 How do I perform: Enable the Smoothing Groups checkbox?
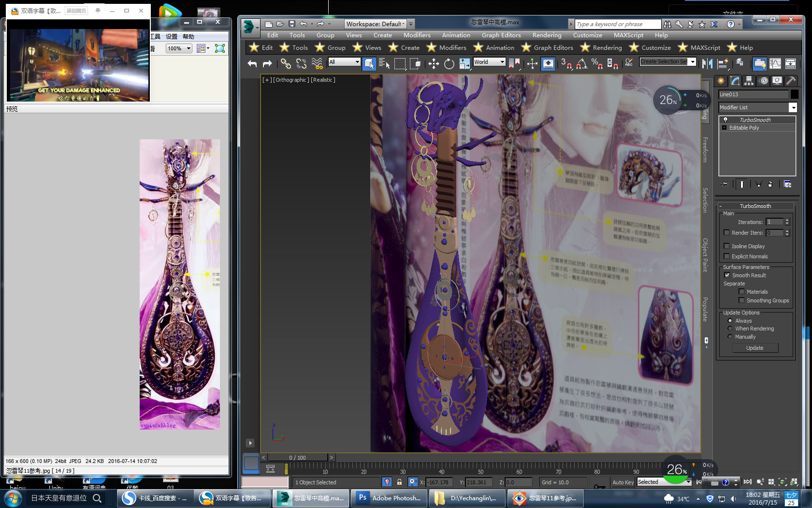pos(741,300)
